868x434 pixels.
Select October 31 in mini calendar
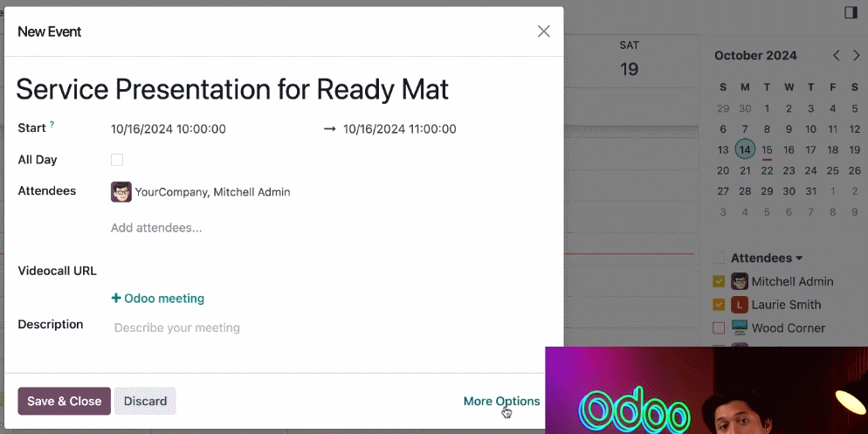click(811, 191)
